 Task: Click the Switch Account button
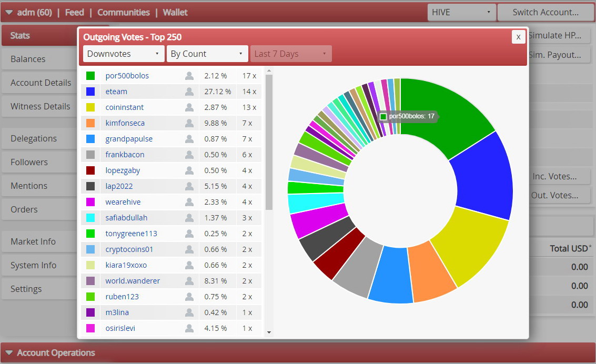[546, 12]
